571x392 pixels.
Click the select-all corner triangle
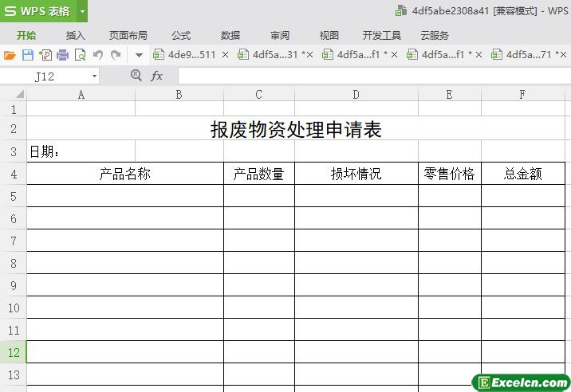[20, 94]
